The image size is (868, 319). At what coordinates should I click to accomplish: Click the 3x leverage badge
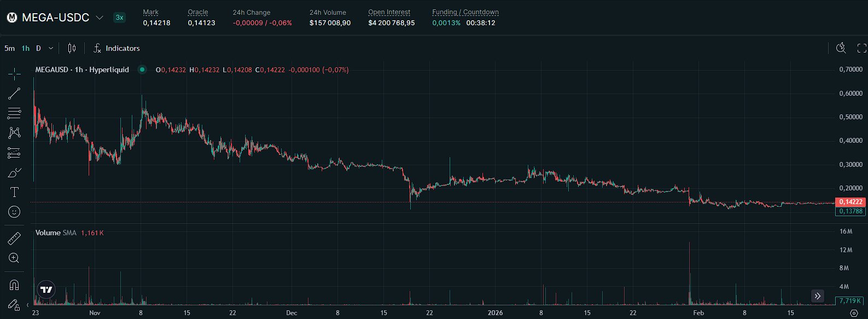click(119, 18)
